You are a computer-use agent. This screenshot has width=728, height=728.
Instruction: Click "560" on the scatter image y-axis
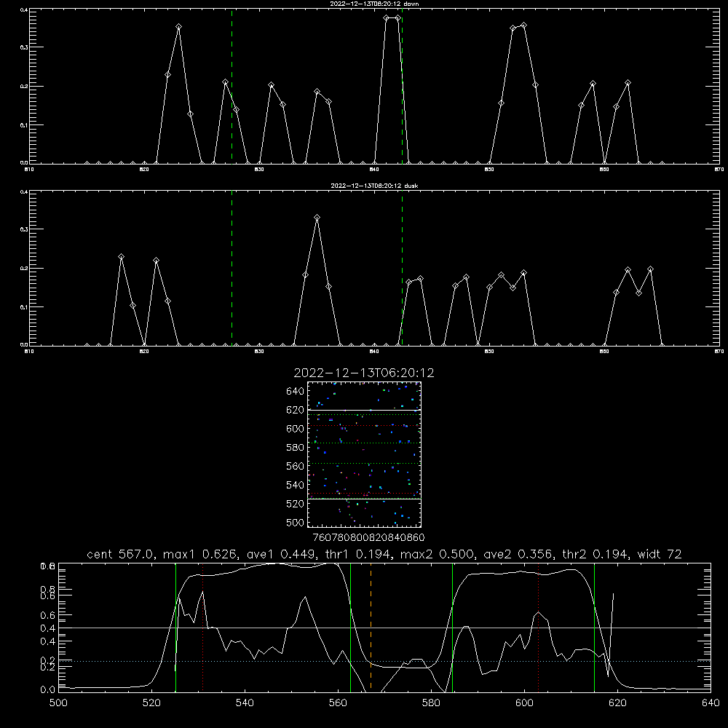[x=296, y=466]
